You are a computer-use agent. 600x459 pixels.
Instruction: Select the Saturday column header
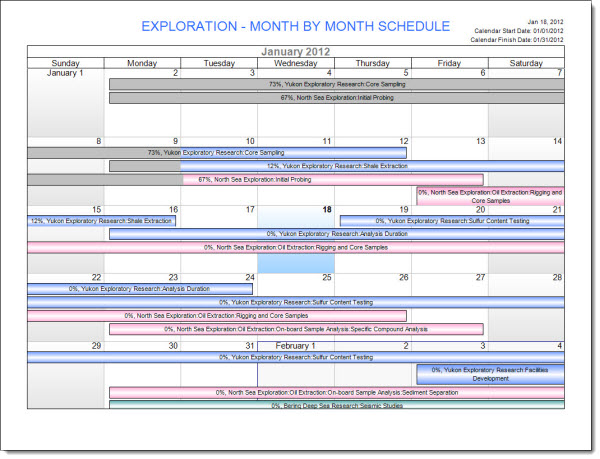coord(526,63)
